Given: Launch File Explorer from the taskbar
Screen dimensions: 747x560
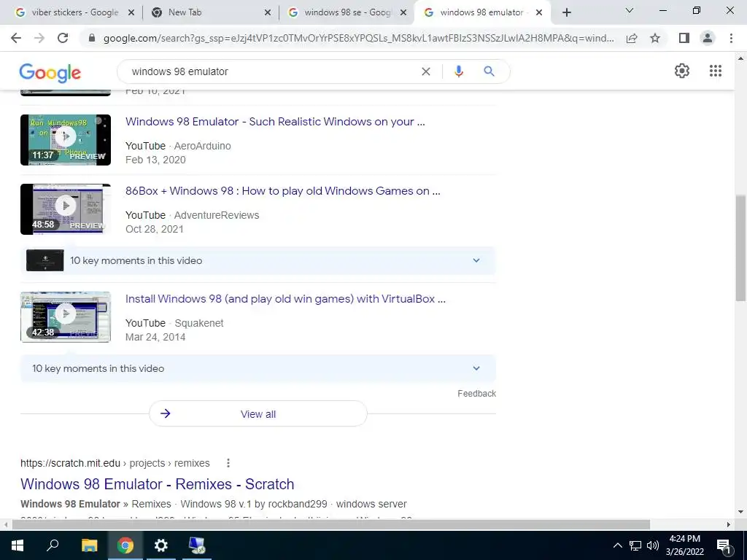Looking at the screenshot, I should [89, 545].
